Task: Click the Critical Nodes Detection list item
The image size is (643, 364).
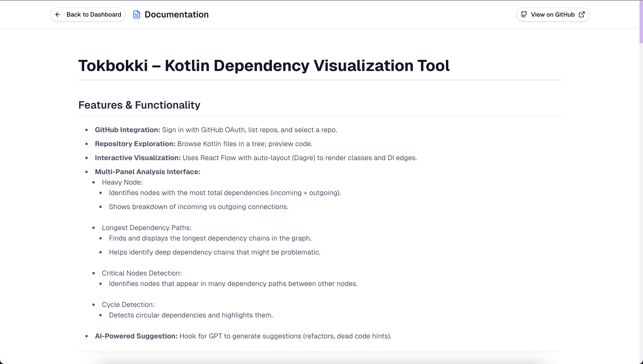Action: (x=142, y=273)
